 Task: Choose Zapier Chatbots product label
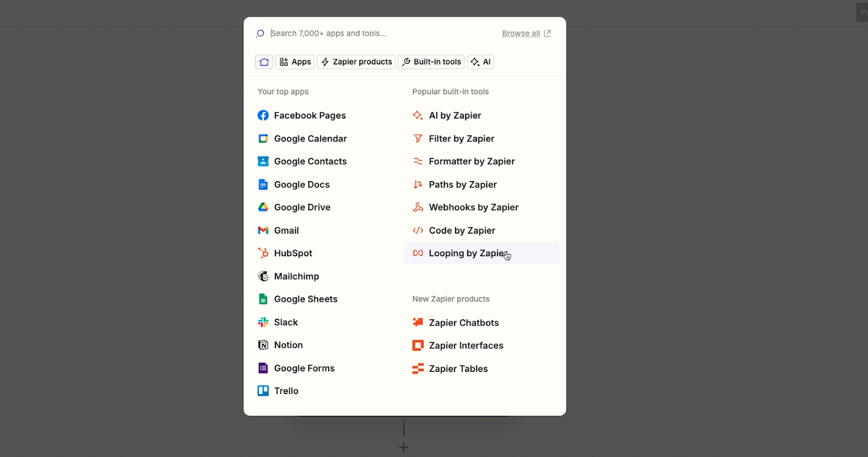(464, 323)
